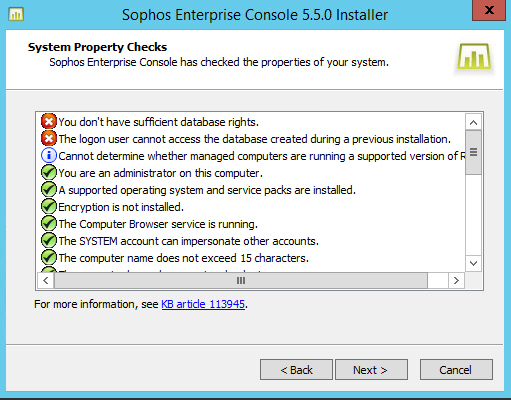Click green check icon beside SYSTEM account line
The height and width of the screenshot is (400, 511).
(49, 240)
